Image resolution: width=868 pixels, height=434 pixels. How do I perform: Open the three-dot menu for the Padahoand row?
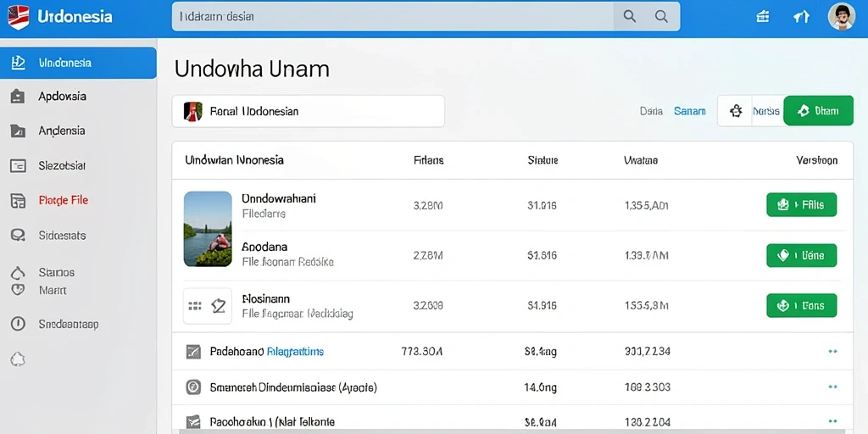pyautogui.click(x=832, y=352)
